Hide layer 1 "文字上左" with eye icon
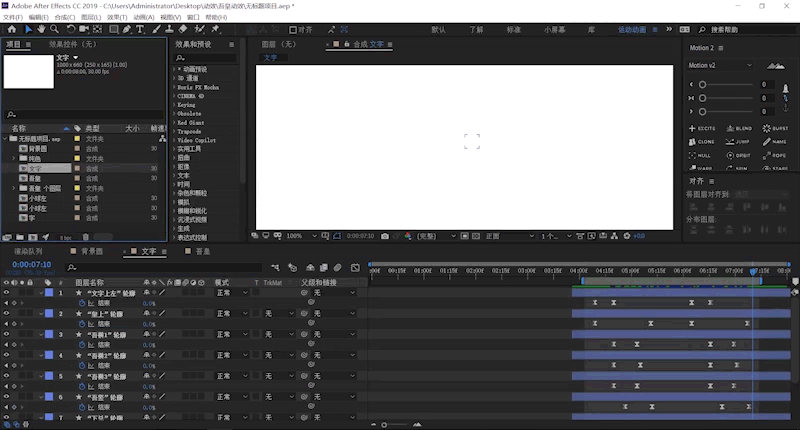The width and height of the screenshot is (800, 430). pyautogui.click(x=6, y=293)
